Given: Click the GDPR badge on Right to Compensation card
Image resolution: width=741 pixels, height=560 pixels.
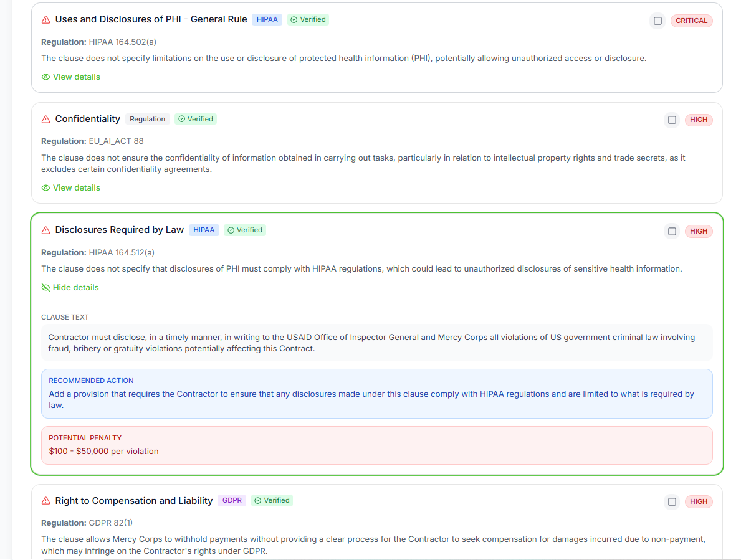Looking at the screenshot, I should click(231, 500).
